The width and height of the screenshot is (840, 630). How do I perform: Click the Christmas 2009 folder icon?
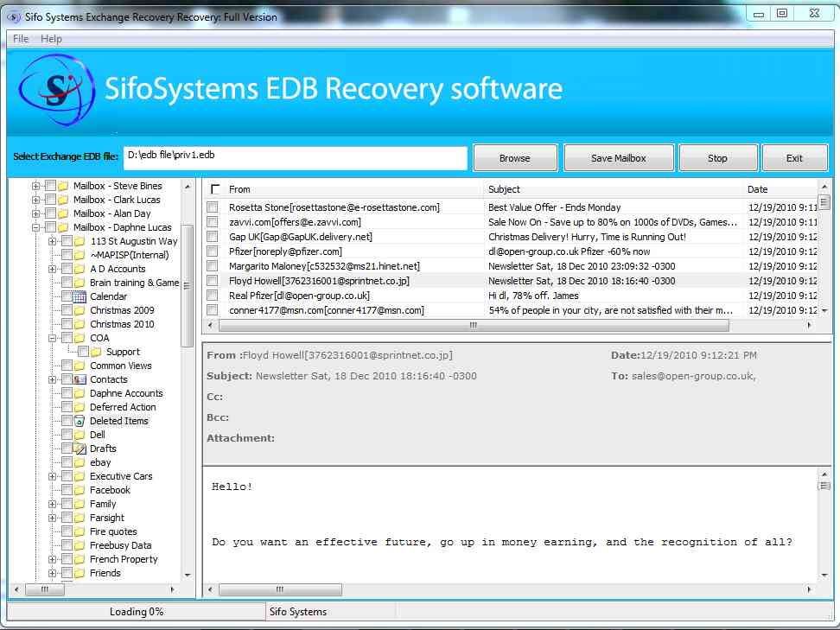click(x=80, y=310)
